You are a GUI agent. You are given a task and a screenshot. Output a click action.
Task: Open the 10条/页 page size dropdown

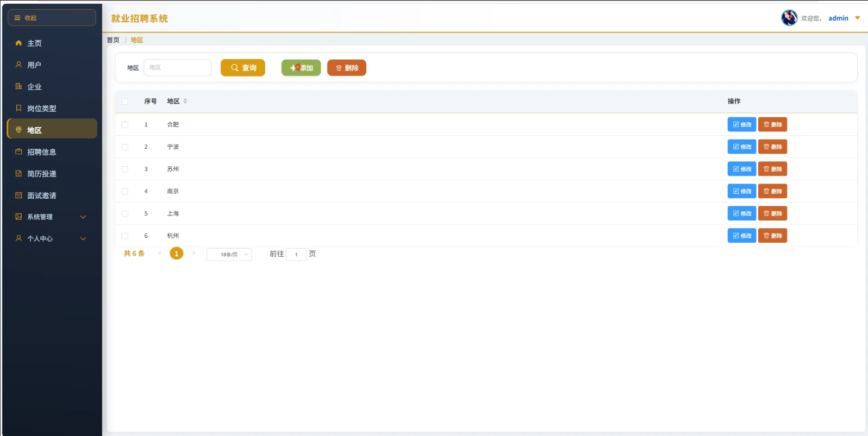229,255
